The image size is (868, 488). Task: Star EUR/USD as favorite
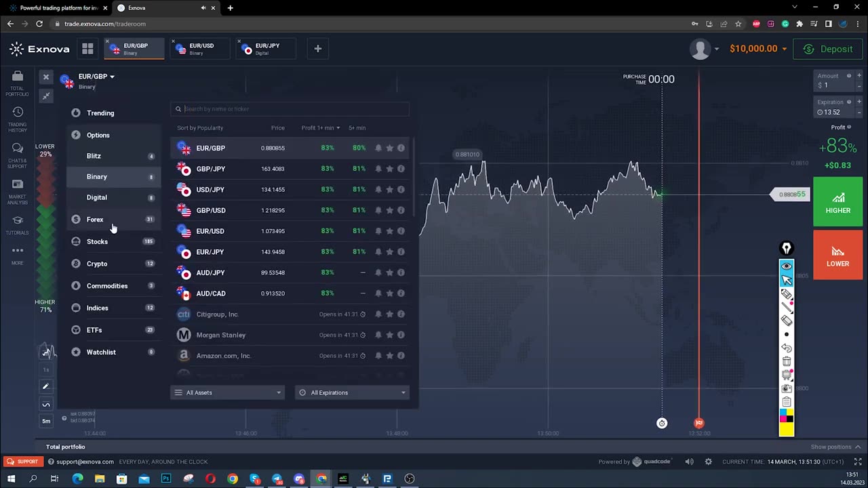(x=389, y=231)
